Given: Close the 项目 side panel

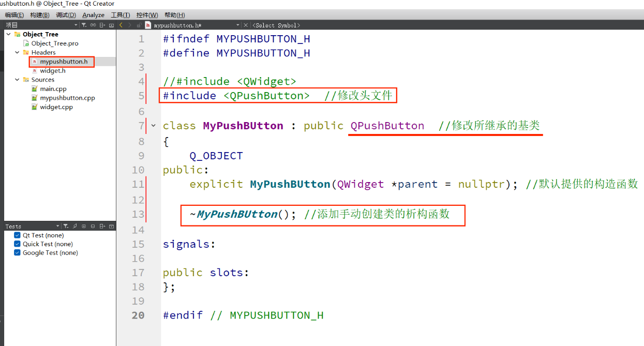Looking at the screenshot, I should tap(111, 25).
